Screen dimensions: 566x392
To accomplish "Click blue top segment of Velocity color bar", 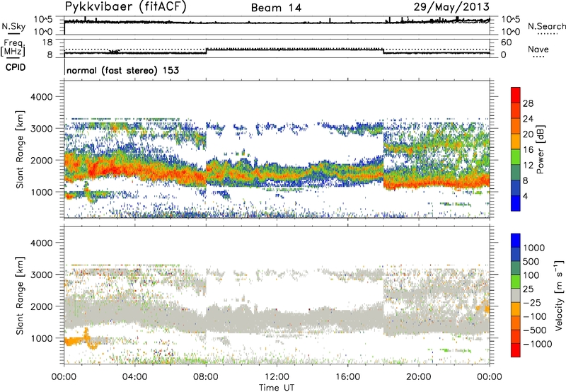I will pyautogui.click(x=516, y=241).
